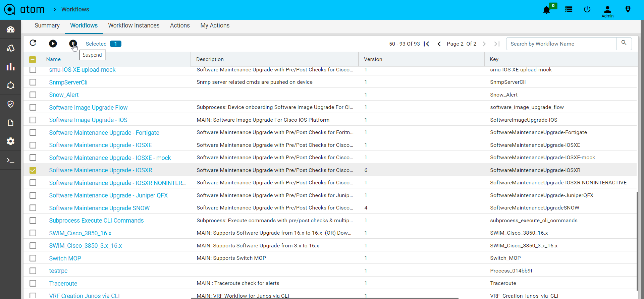Open the shield compliance sidebar icon
Screen dimensions: 644x299
click(x=11, y=104)
